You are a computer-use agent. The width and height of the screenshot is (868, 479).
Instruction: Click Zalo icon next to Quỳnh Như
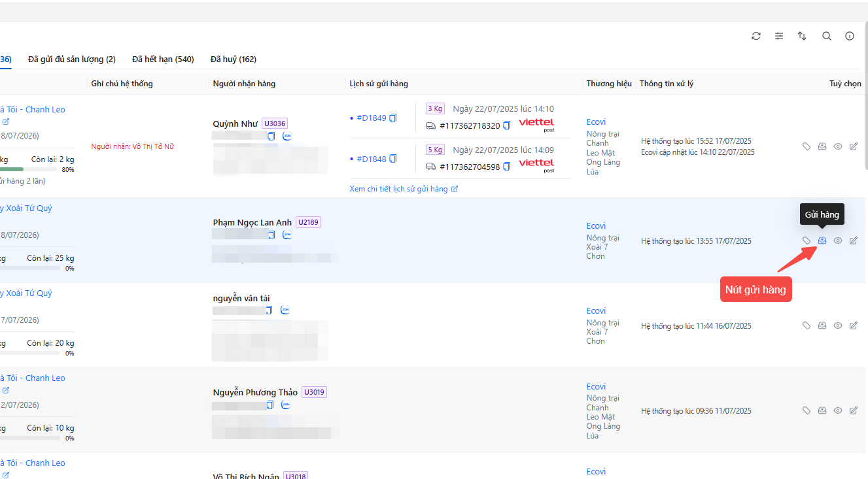[x=286, y=136]
